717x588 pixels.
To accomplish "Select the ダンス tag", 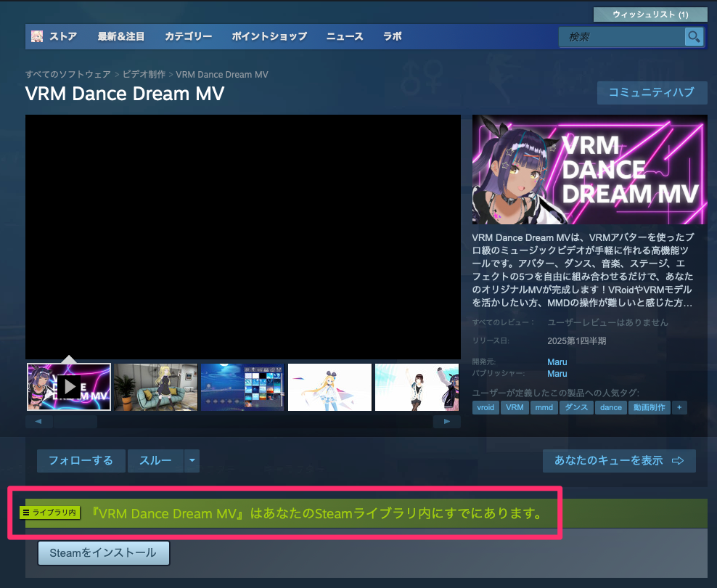I will pos(576,407).
